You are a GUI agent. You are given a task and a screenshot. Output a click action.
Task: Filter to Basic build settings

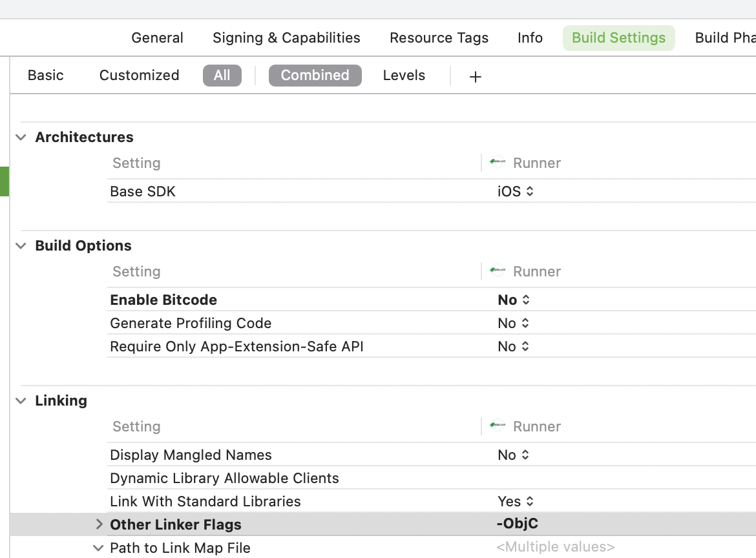[46, 76]
